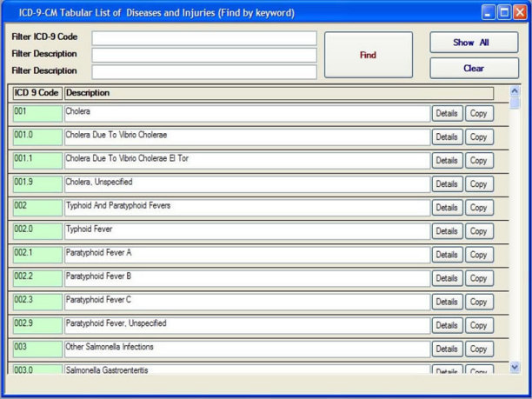The width and height of the screenshot is (532, 399).
Task: Click the vertical scrollbar thumb
Action: coord(515,103)
